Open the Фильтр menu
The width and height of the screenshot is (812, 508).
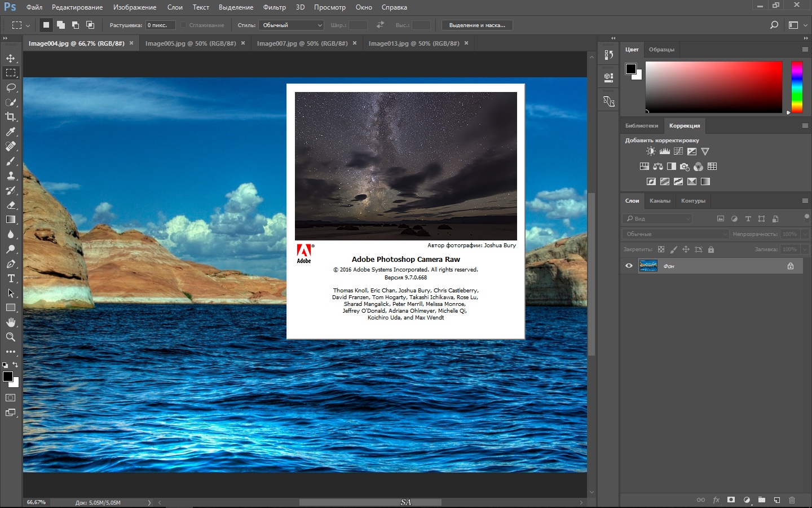point(274,7)
